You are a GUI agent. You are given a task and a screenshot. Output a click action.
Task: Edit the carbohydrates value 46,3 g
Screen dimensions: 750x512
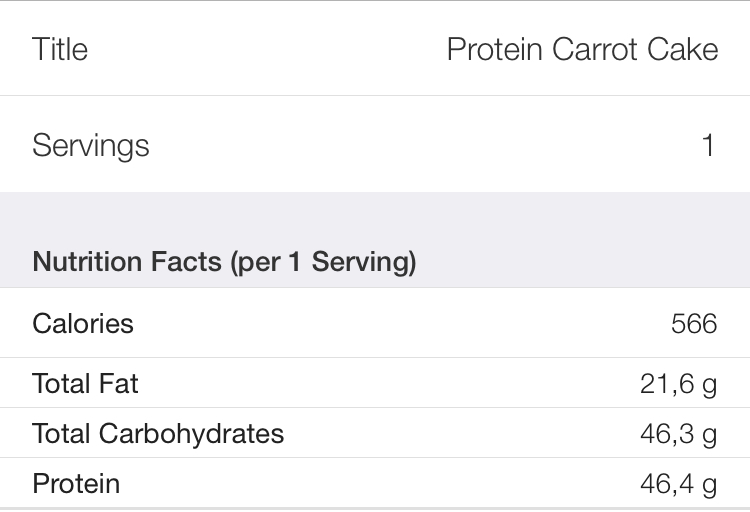tap(679, 434)
